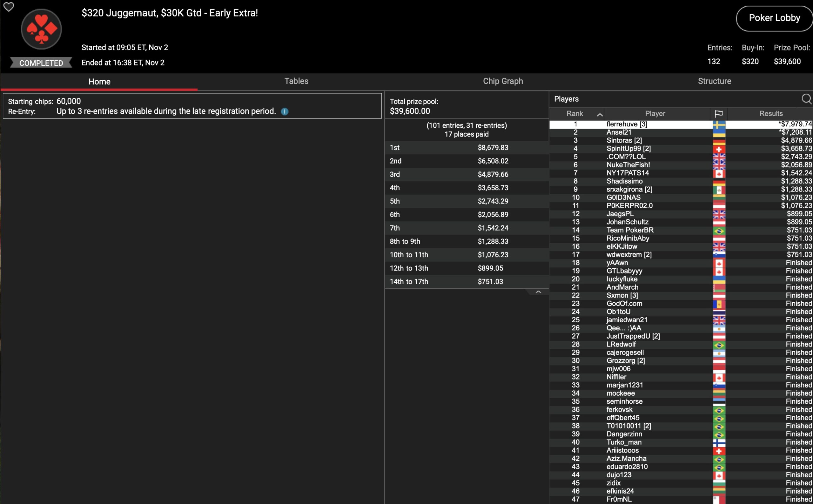This screenshot has height=504, width=813.
Task: Click the heart favorite icon
Action: tap(8, 7)
